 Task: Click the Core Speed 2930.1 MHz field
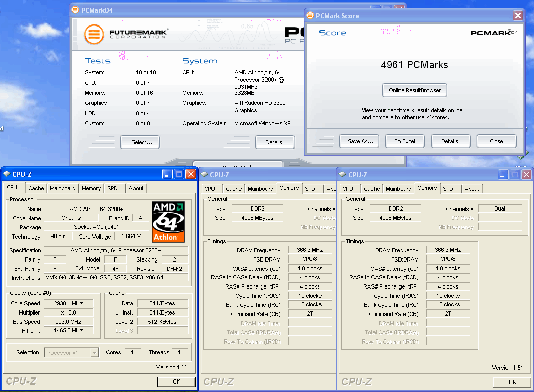(x=68, y=303)
